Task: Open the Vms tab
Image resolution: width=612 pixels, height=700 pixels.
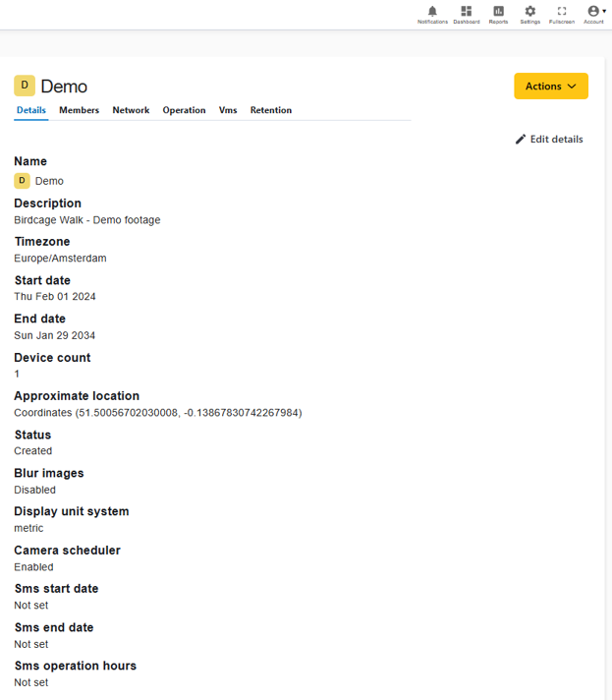Action: 228,110
